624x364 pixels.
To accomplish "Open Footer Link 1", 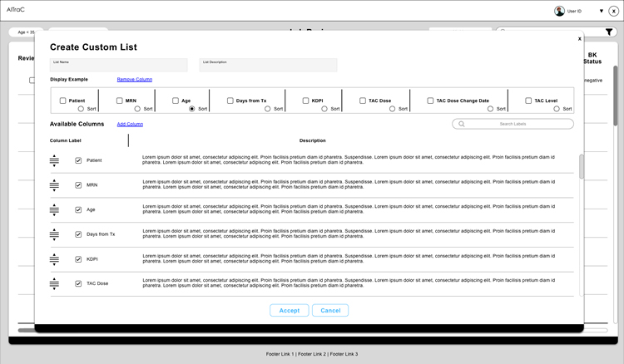I will pyautogui.click(x=280, y=354).
